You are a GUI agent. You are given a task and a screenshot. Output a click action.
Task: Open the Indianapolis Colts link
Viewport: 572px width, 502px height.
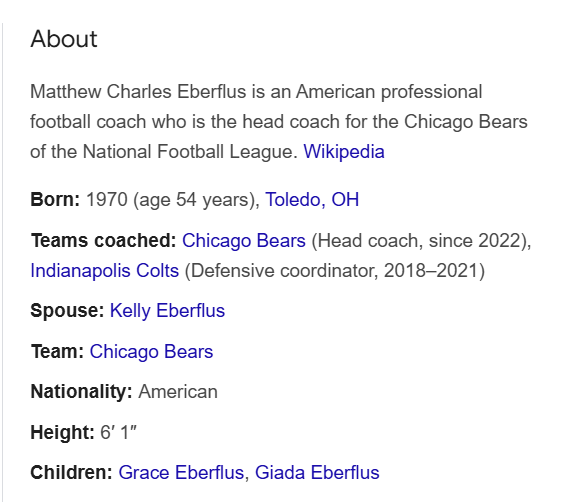coord(105,271)
